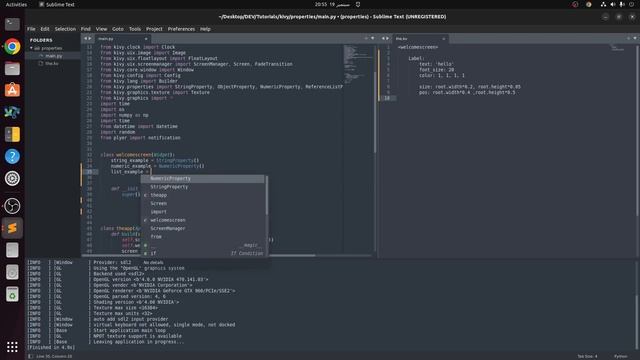Click the autocomplete popup scrollbar
The image size is (640, 360).
pyautogui.click(x=267, y=196)
